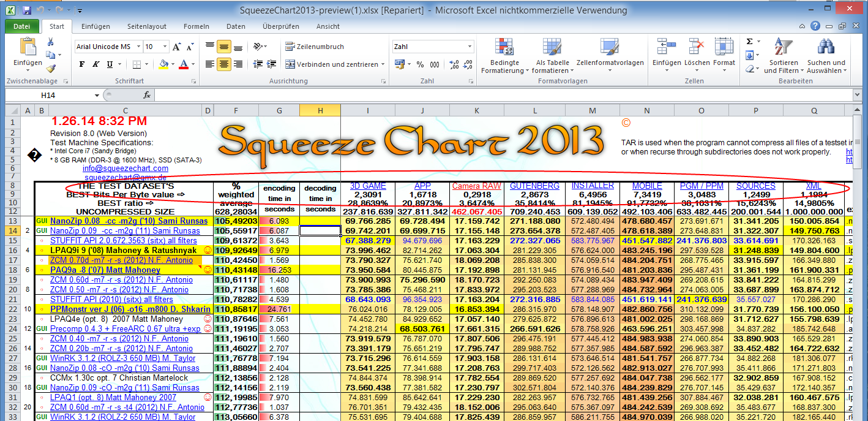Open the Verbinden und zentrieren dropdown arrow
Viewport: 868px width, 421px height.
[x=383, y=64]
